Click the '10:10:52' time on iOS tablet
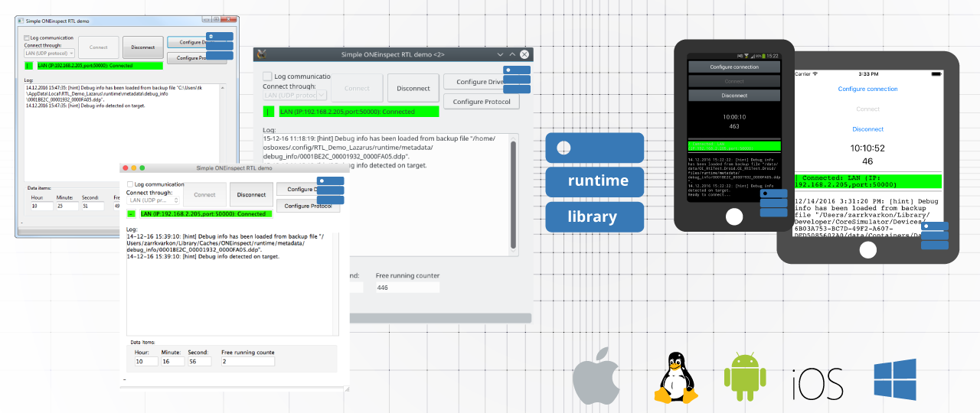 [868, 148]
